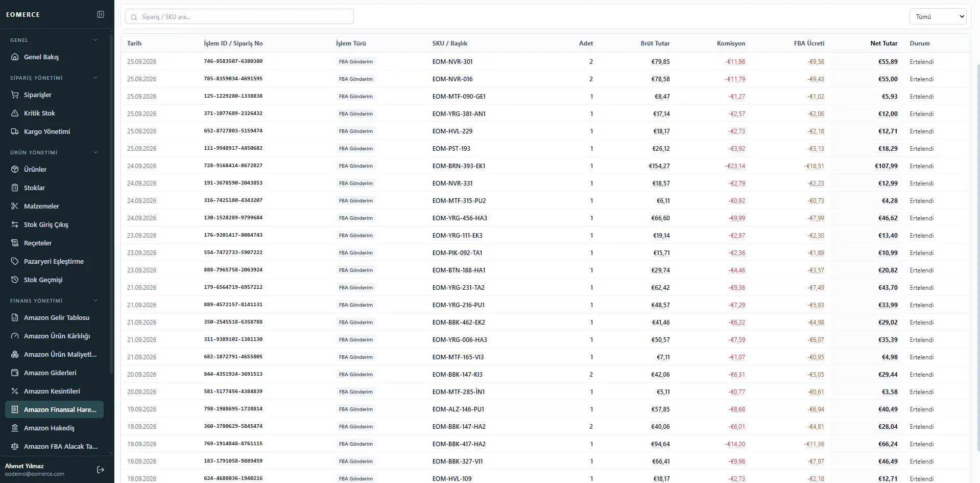Sort by Tarih column header

(134, 43)
